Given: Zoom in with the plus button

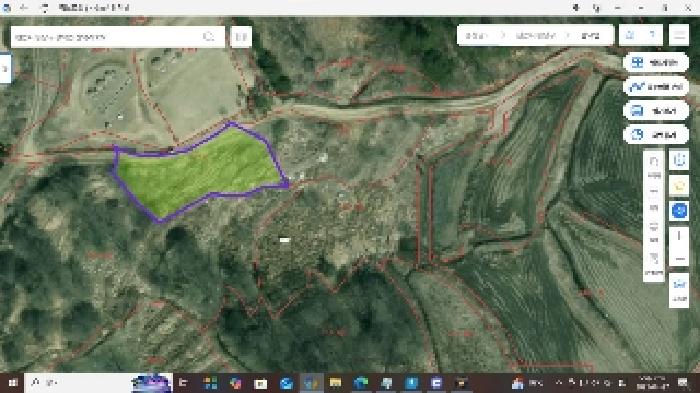Looking at the screenshot, I should click(x=679, y=236).
